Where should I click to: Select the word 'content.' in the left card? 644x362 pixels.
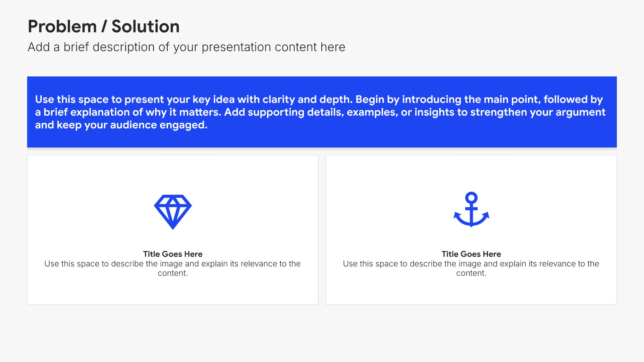click(x=173, y=273)
